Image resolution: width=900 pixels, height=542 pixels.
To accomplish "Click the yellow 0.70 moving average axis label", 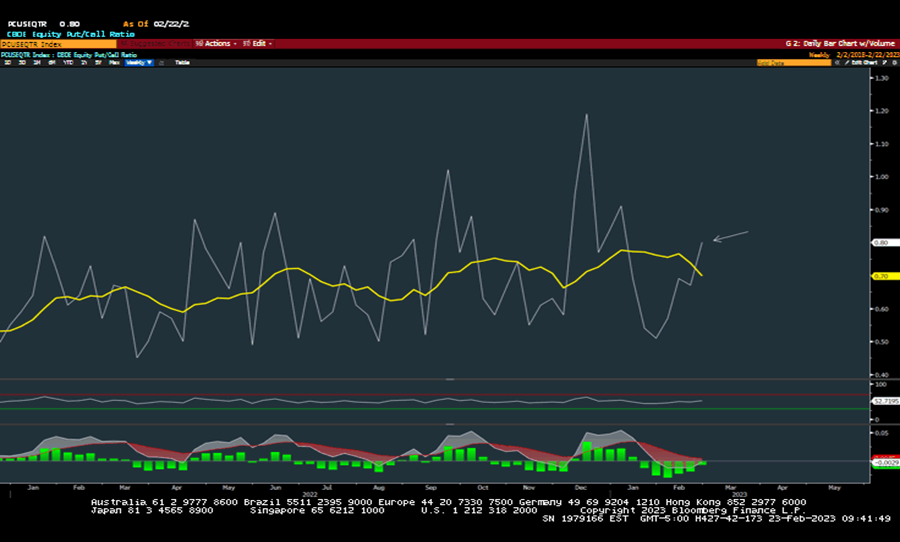I will coord(885,276).
